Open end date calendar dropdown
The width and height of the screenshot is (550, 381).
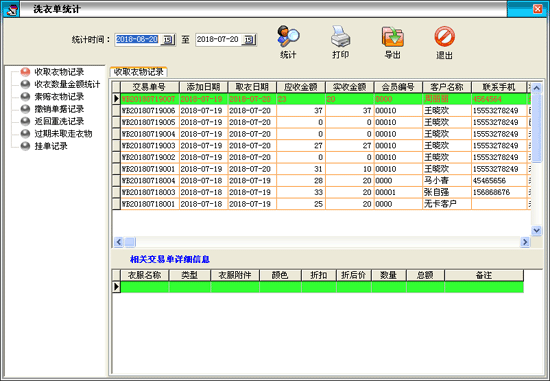pos(249,40)
